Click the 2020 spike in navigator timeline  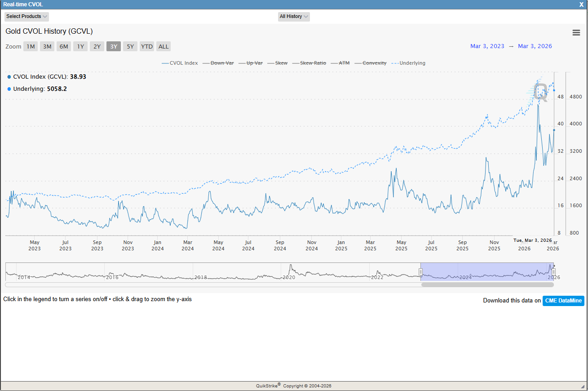(x=291, y=269)
